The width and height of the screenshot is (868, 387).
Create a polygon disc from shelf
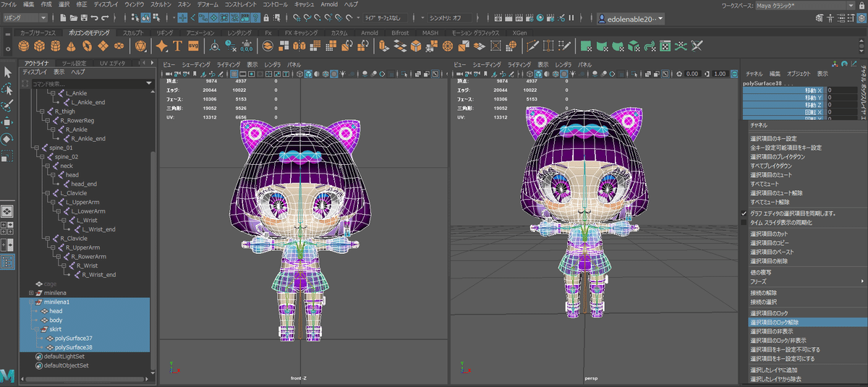119,46
